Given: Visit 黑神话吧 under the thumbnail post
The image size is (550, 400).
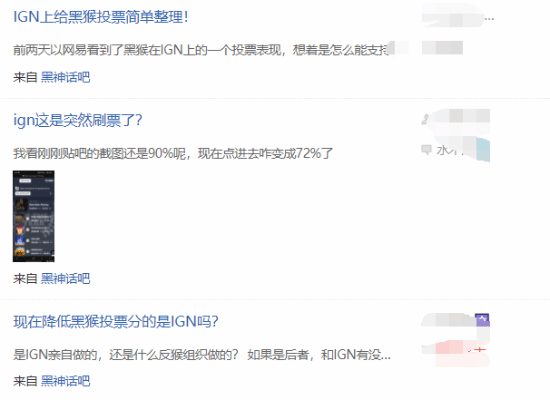Looking at the screenshot, I should tap(65, 279).
